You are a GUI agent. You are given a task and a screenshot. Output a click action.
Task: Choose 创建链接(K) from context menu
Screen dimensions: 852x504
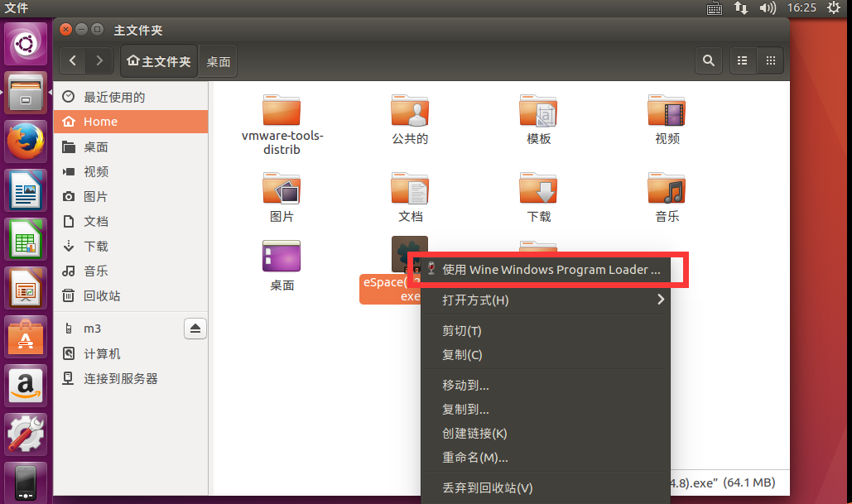[546, 434]
